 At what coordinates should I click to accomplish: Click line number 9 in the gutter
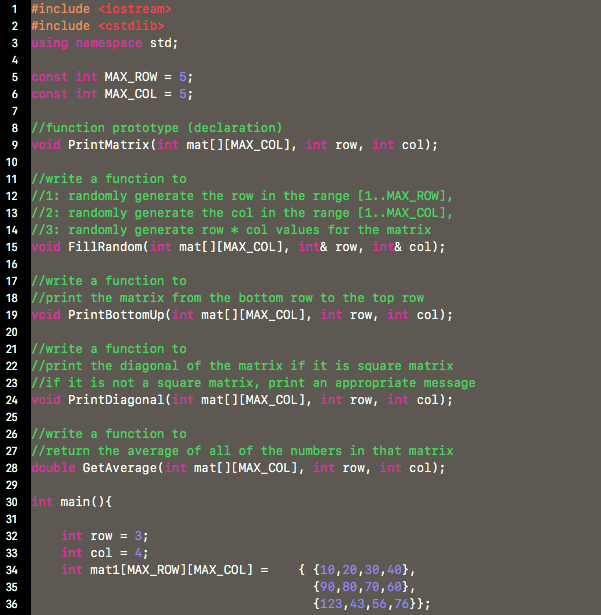coord(15,145)
